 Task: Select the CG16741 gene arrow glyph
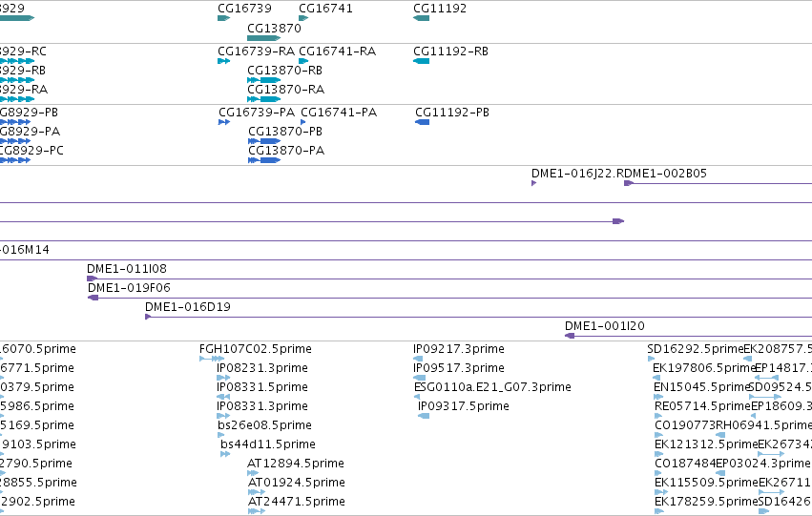coord(303,18)
